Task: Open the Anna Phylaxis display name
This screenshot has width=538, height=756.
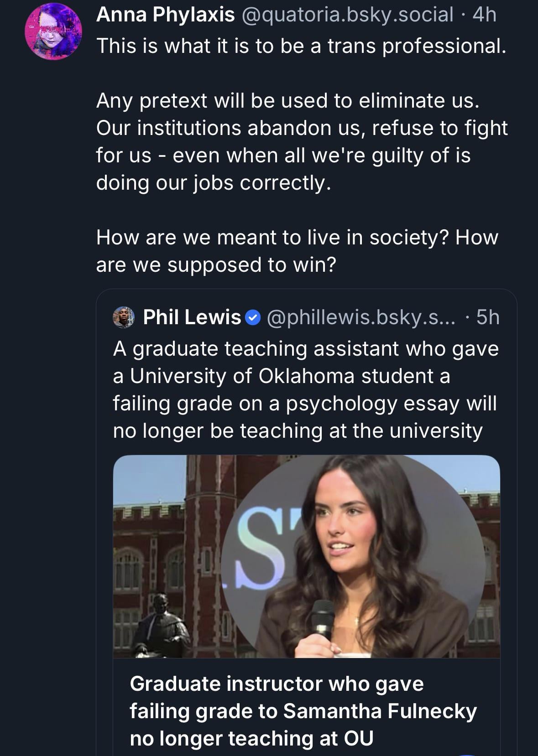Action: pyautogui.click(x=165, y=15)
